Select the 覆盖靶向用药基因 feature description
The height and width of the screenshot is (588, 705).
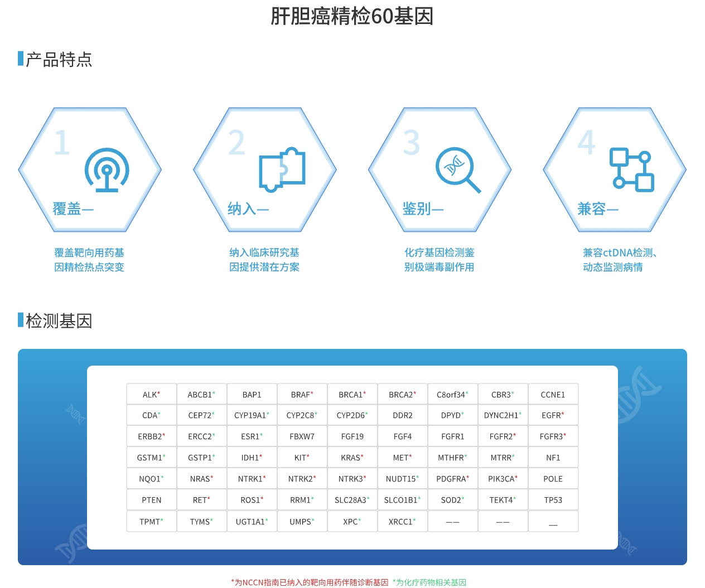pyautogui.click(x=89, y=260)
